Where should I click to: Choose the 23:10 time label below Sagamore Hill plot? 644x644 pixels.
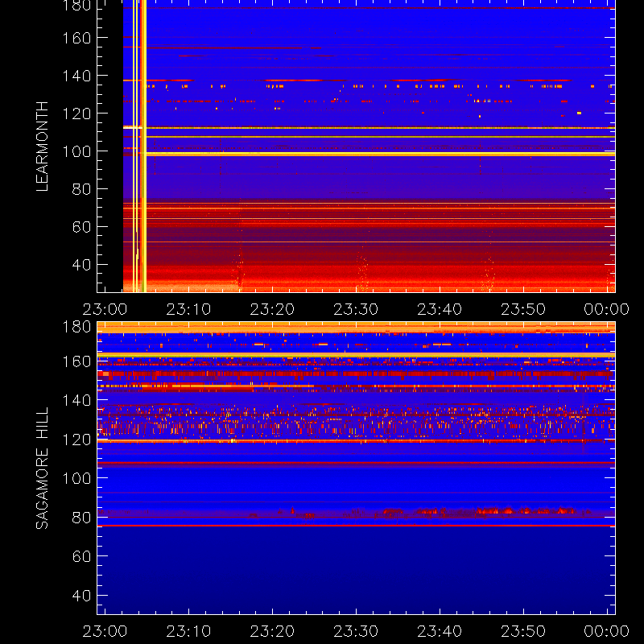[188, 631]
